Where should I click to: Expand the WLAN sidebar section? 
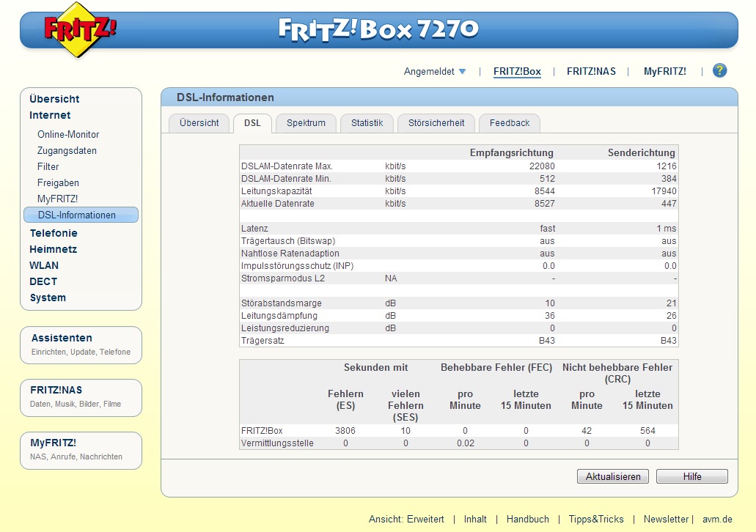point(44,265)
